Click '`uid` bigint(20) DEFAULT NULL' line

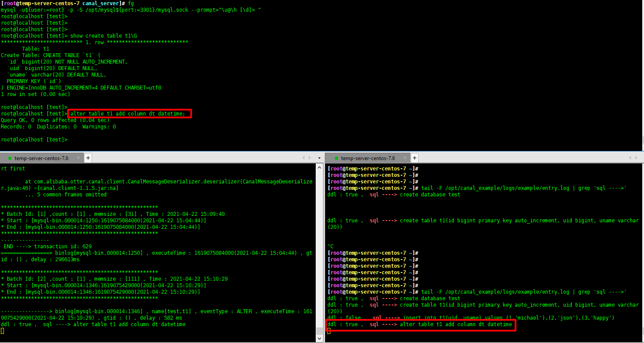coord(52,68)
